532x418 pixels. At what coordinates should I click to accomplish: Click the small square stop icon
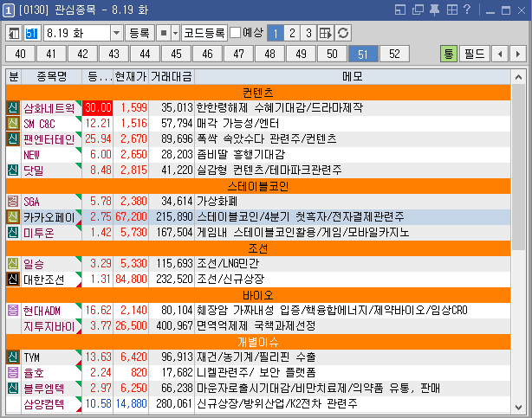pos(164,33)
